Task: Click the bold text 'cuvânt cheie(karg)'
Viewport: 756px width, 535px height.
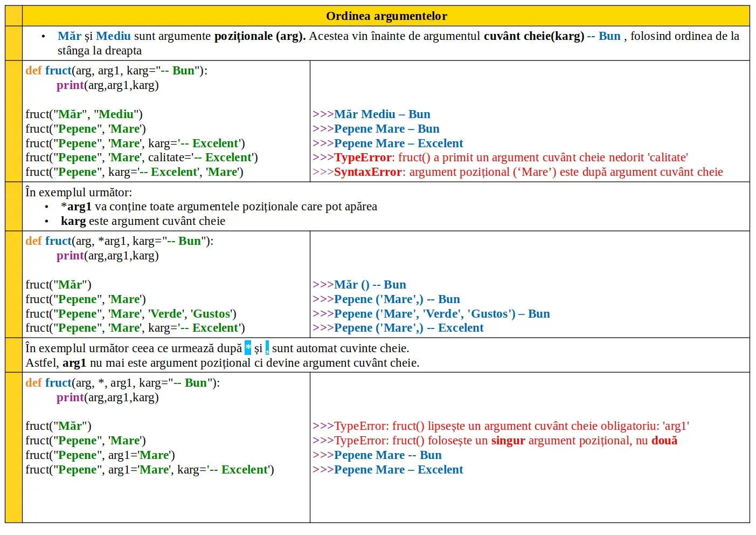Action: point(533,36)
